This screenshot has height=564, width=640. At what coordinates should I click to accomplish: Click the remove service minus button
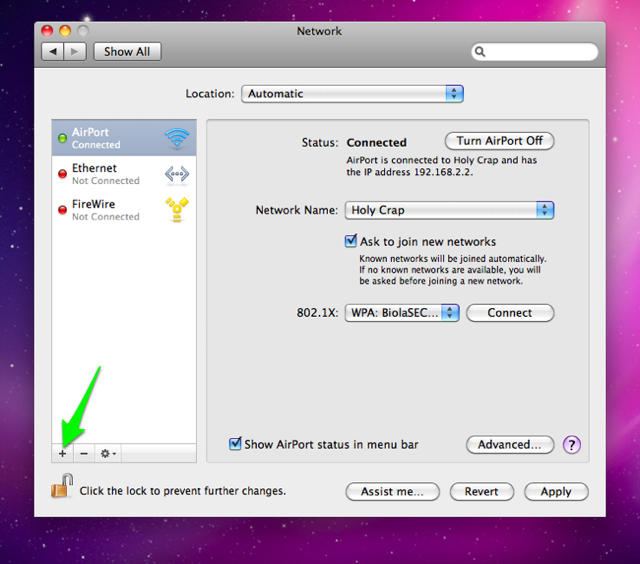pyautogui.click(x=84, y=453)
